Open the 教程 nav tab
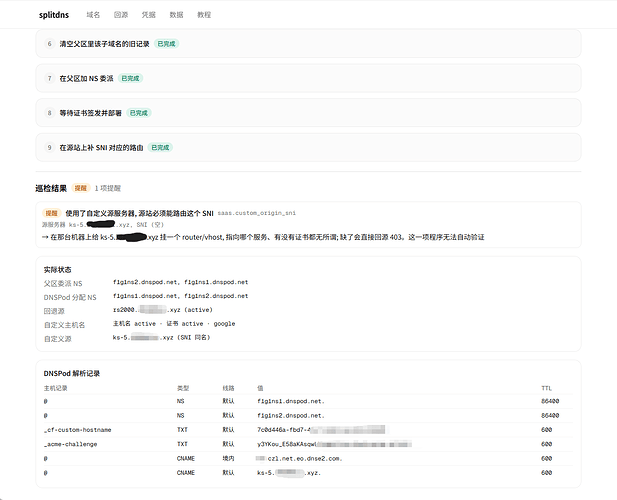 coord(204,15)
